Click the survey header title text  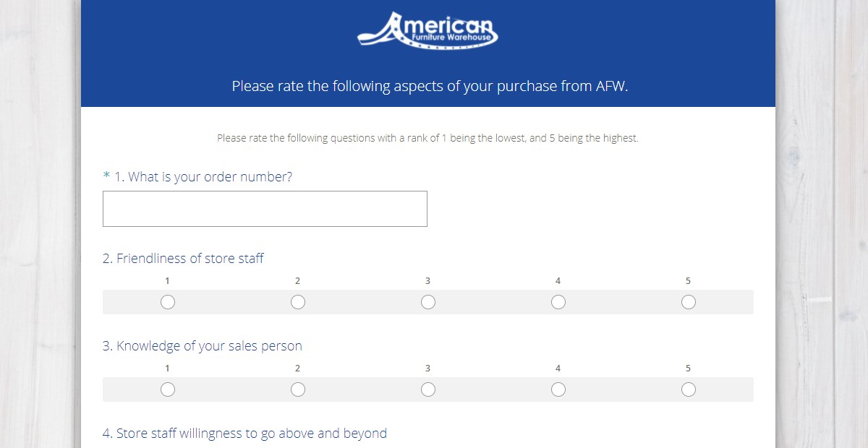click(x=430, y=87)
